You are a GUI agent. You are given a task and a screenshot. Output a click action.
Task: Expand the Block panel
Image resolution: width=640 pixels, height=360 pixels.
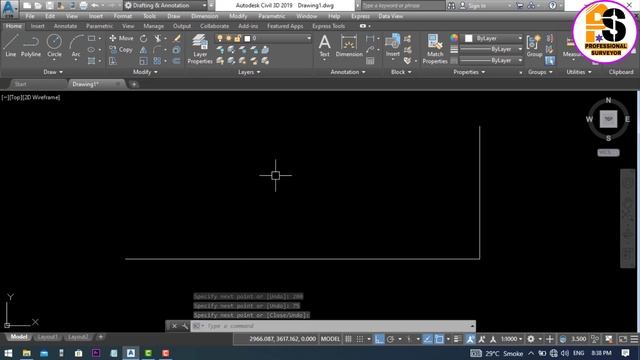pyautogui.click(x=401, y=72)
